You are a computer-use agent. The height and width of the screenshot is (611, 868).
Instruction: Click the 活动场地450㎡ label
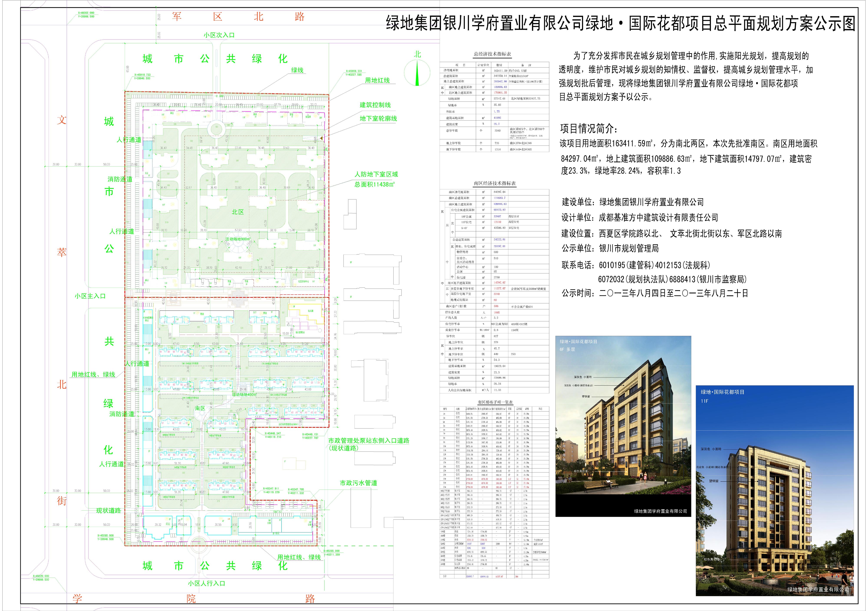point(244,395)
